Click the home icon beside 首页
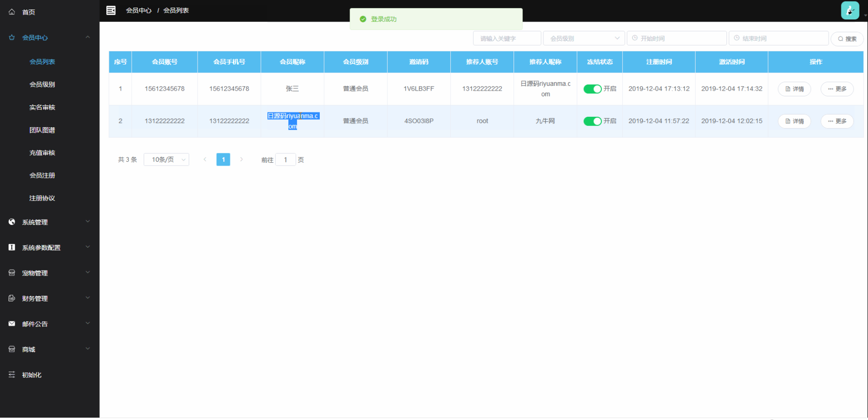The image size is (868, 420). click(x=12, y=12)
